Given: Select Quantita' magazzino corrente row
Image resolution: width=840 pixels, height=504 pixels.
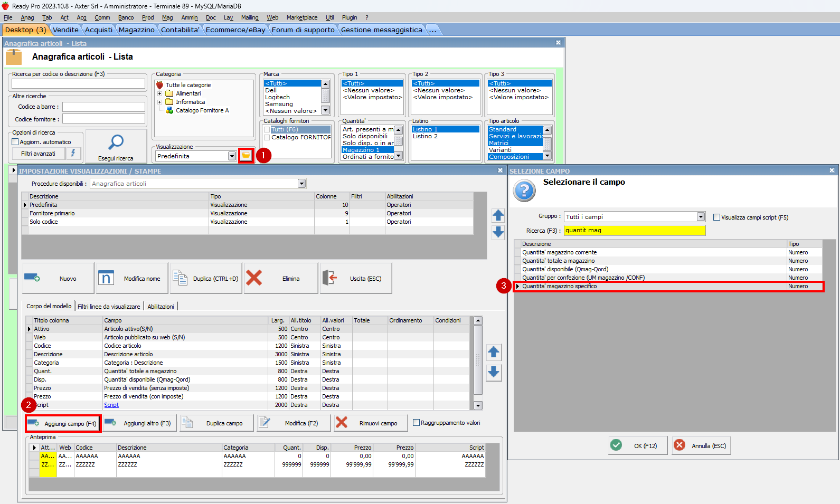Looking at the screenshot, I should click(668, 252).
